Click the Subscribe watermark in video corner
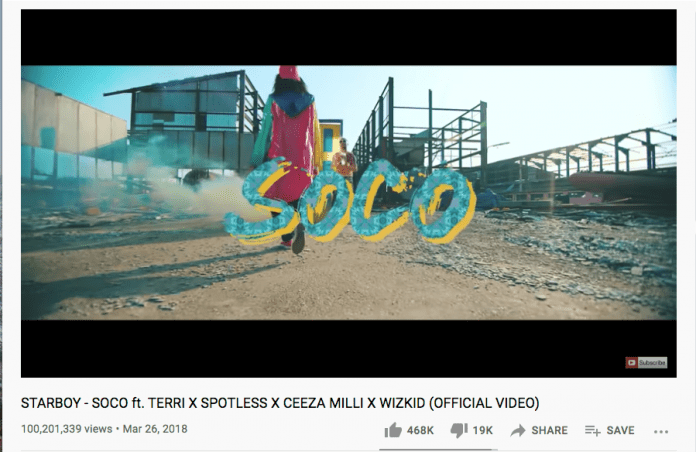Image resolution: width=696 pixels, height=452 pixels. 646,363
